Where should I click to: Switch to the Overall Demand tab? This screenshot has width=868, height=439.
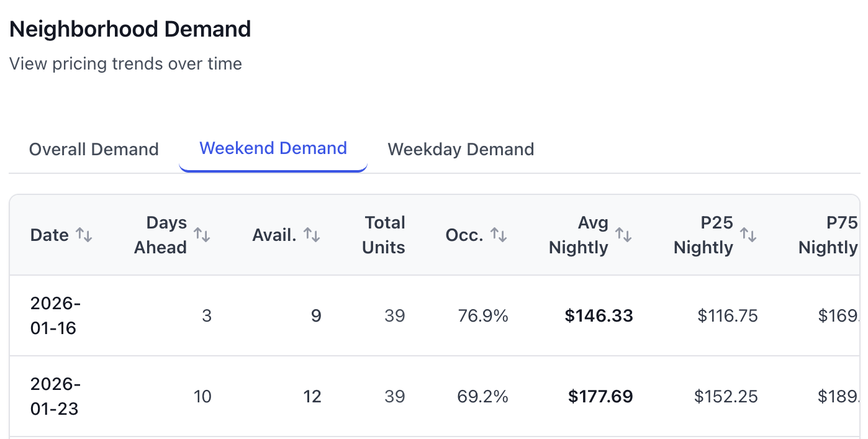pyautogui.click(x=94, y=150)
